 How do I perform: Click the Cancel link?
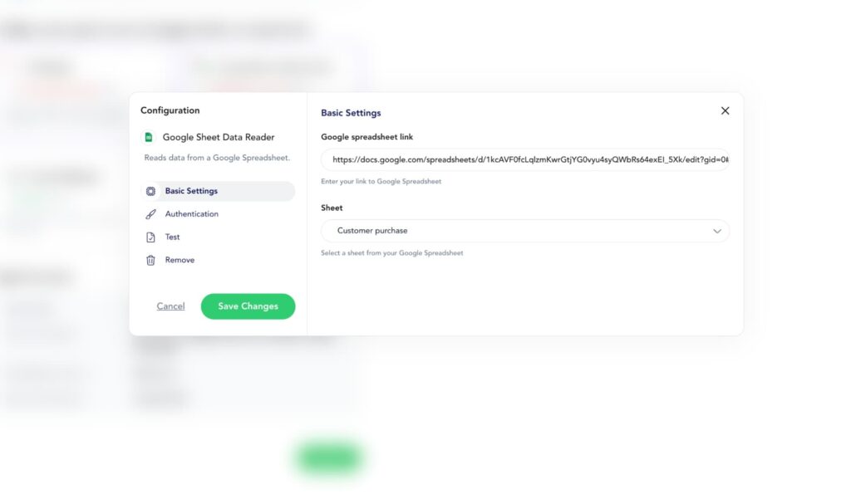170,306
